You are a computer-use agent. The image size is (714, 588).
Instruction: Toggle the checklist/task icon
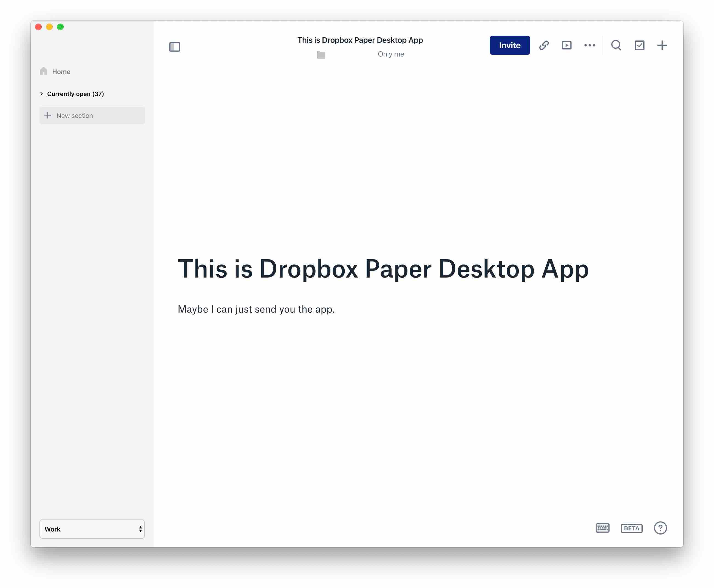(x=639, y=45)
